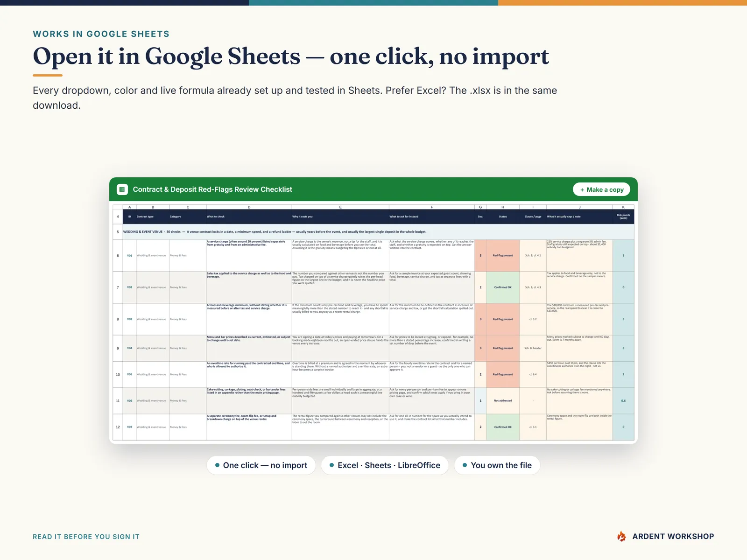Click the Ardent Workshop flame logo
747x560 pixels.
(621, 537)
